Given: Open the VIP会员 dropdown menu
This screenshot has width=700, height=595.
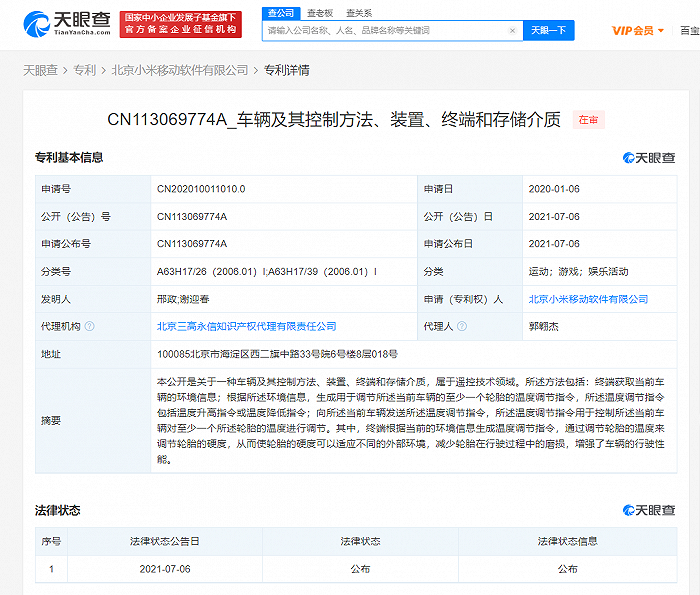Looking at the screenshot, I should coord(638,31).
